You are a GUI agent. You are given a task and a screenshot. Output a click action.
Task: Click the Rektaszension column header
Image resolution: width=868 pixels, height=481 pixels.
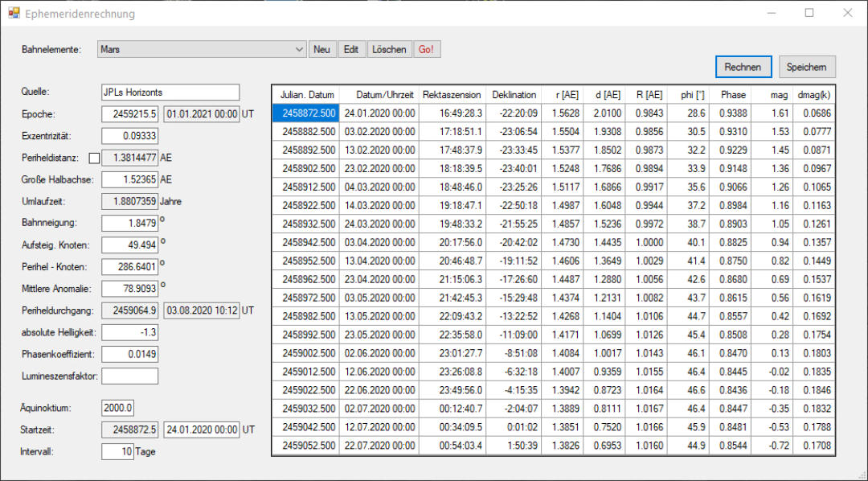tap(452, 95)
